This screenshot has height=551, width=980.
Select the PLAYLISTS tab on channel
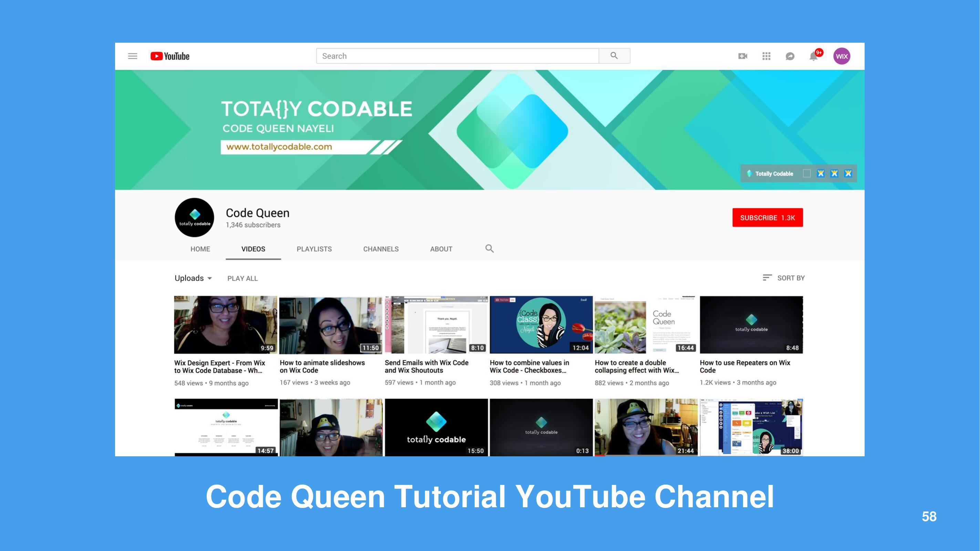tap(314, 249)
